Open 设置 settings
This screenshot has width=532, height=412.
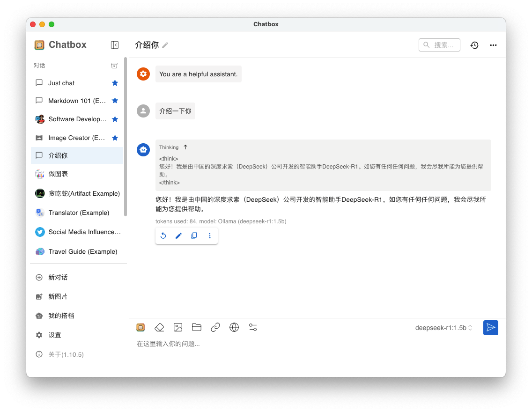click(x=77, y=335)
